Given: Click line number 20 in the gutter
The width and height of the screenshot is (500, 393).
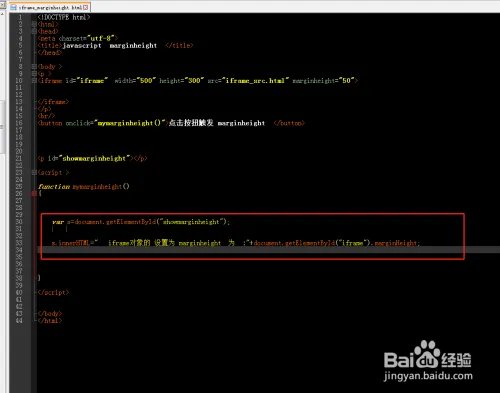Looking at the screenshot, I should [19, 151].
